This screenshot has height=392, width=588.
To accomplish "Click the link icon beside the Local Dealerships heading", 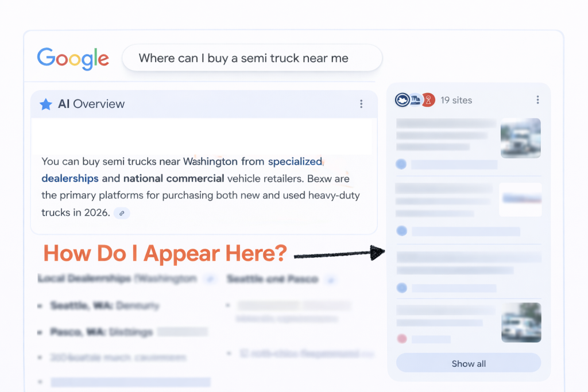I will click(210, 279).
